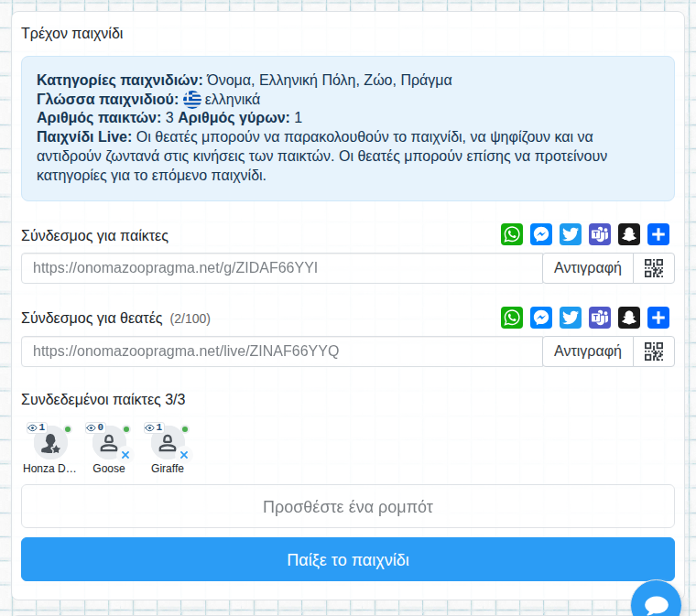Click the Goose player name
The image size is (696, 616).
click(109, 469)
